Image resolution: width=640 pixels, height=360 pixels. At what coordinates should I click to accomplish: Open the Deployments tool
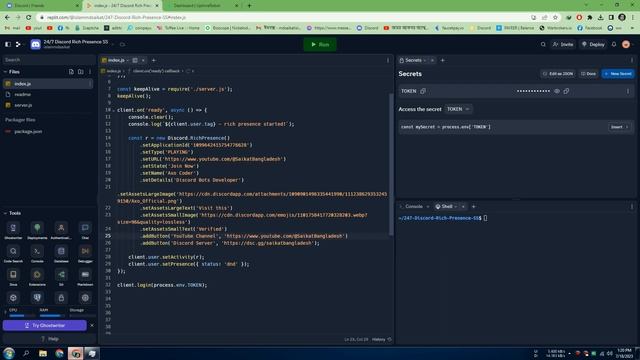37,230
